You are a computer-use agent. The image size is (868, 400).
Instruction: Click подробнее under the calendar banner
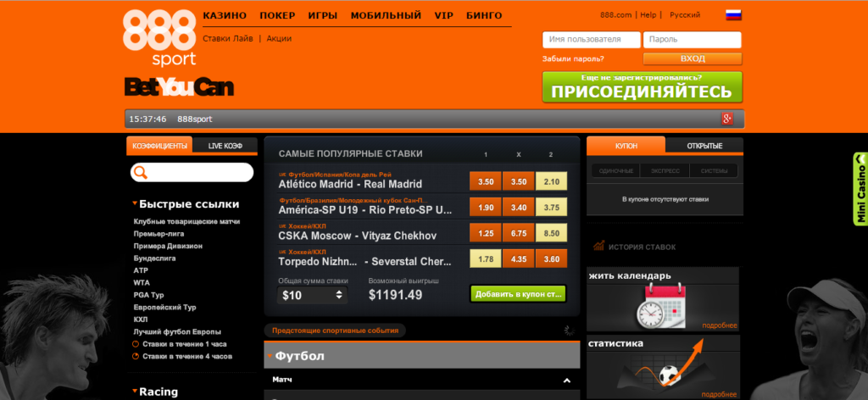coord(720,325)
